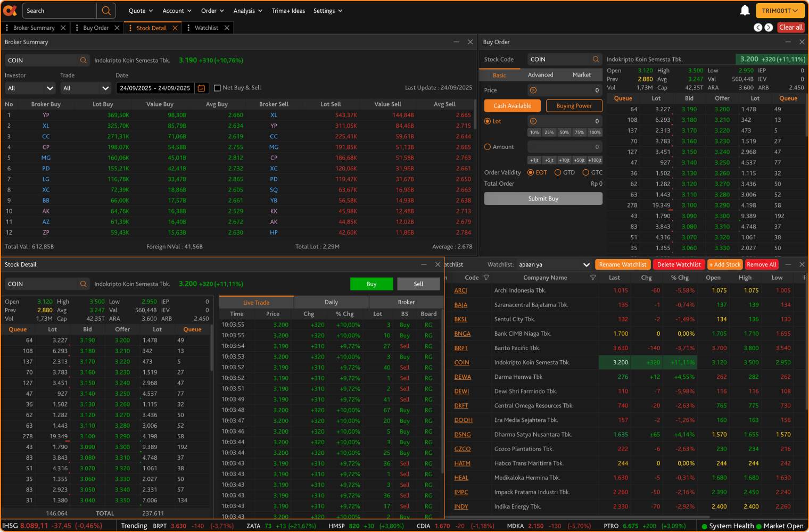809x532 pixels.
Task: Click the next tab arrow icon
Action: coord(769,28)
